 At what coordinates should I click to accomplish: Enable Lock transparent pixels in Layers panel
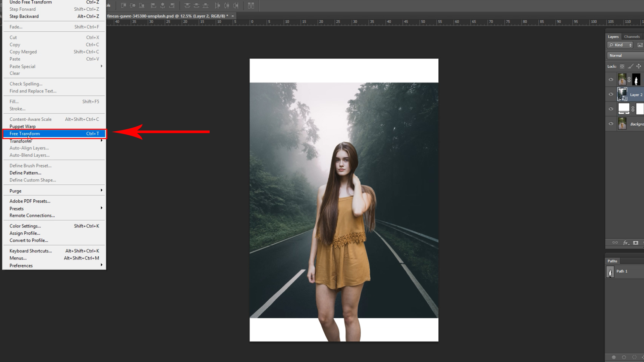[x=622, y=66]
